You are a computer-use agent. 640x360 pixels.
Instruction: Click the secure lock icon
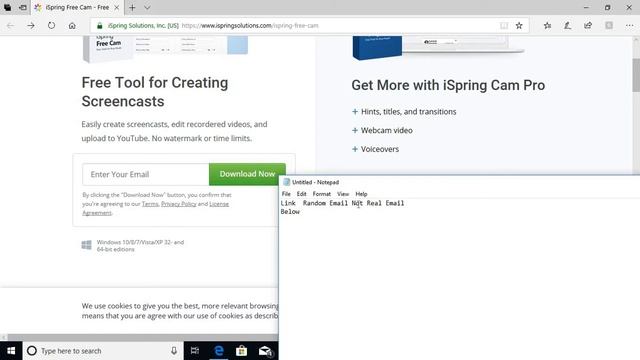coord(99,25)
